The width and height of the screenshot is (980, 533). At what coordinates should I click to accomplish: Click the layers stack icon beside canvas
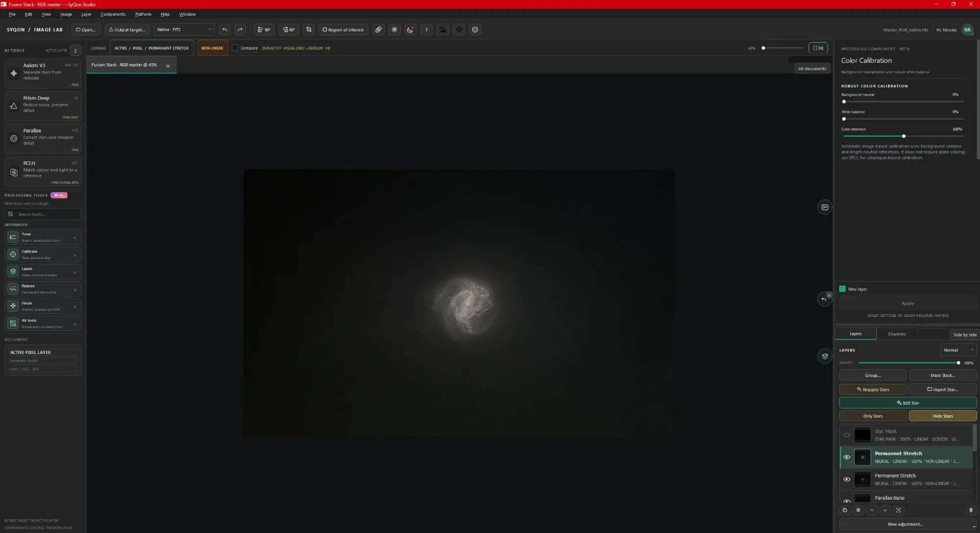click(x=825, y=356)
